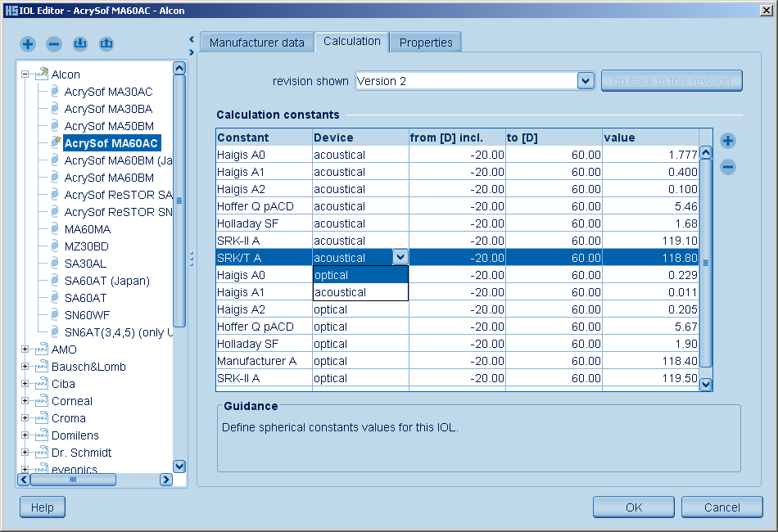
Task: Open the Properties tab
Action: [426, 43]
